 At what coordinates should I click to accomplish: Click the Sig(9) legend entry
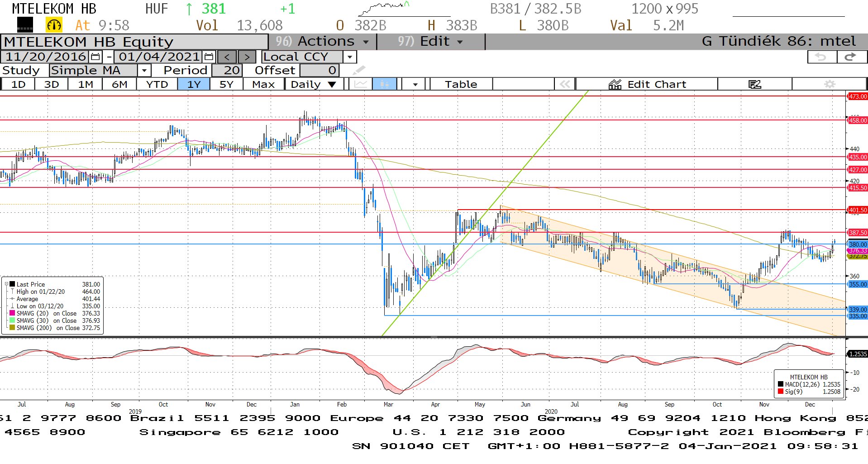click(x=809, y=392)
